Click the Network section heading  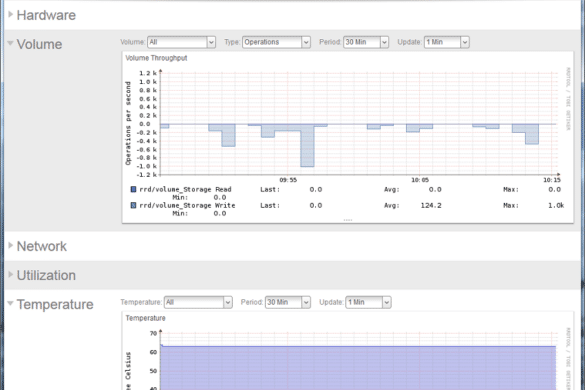42,246
